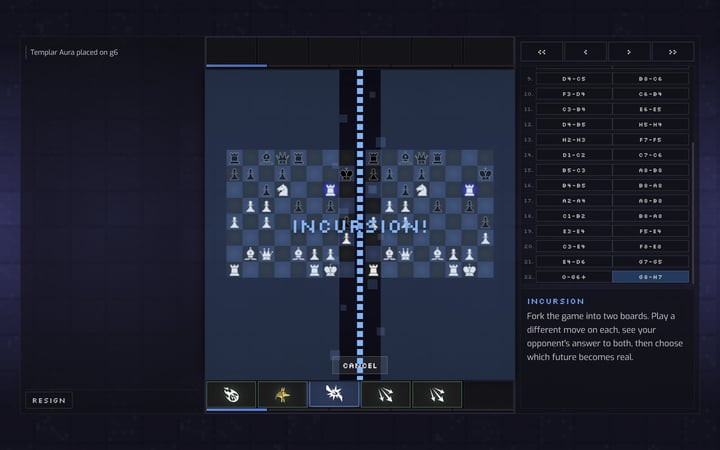
Task: Select move C3-E4 in row 20
Action: [574, 247]
